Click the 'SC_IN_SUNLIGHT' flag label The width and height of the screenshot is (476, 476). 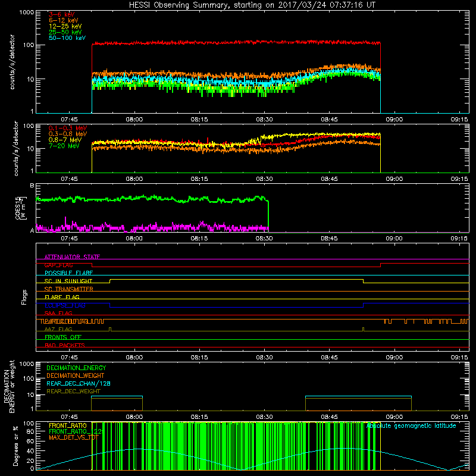68,281
